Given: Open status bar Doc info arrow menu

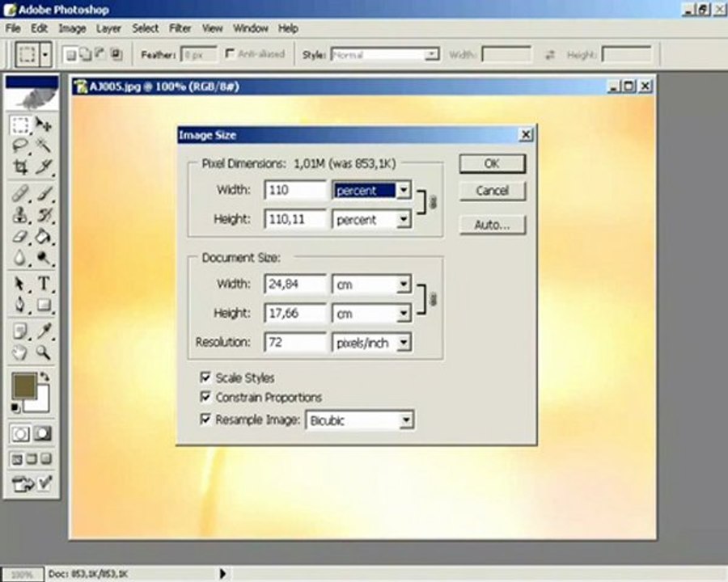Looking at the screenshot, I should (x=223, y=574).
